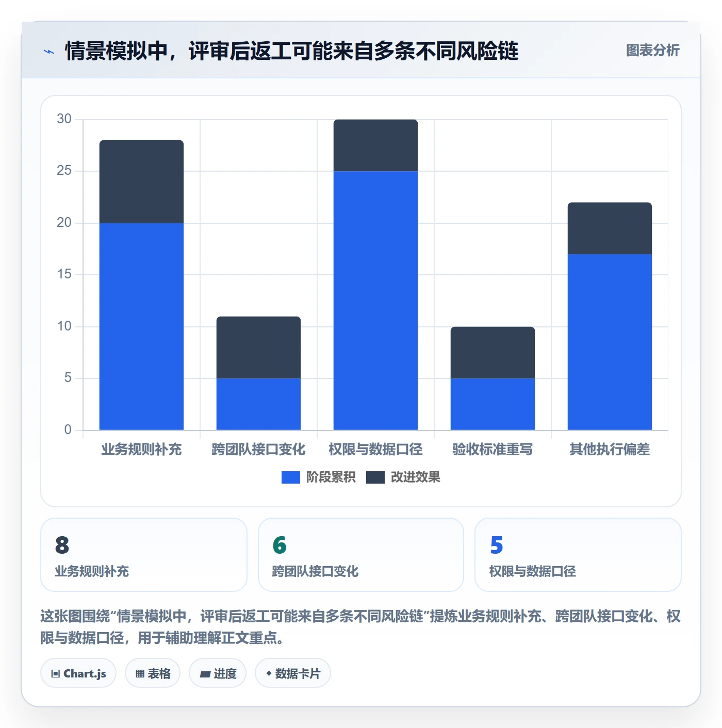Click the dark bar segment for 跨团队接口变化
The image size is (722, 728).
(x=258, y=348)
